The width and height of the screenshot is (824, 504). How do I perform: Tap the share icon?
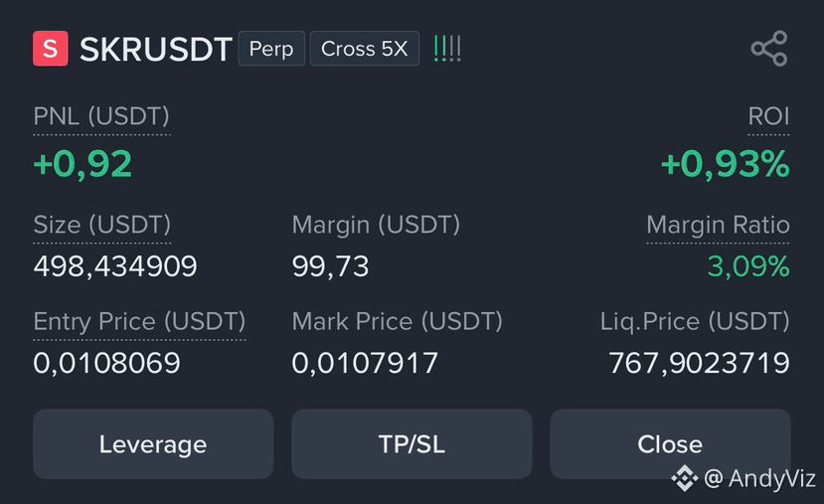click(769, 49)
